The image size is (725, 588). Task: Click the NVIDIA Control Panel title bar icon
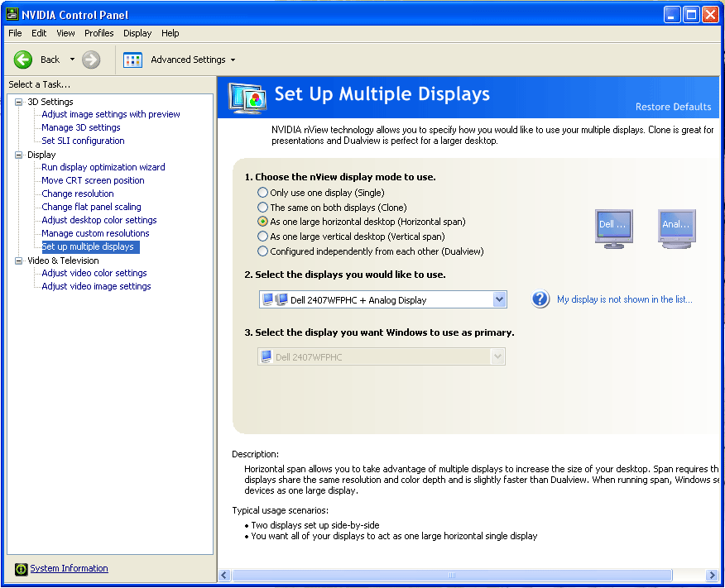point(13,15)
